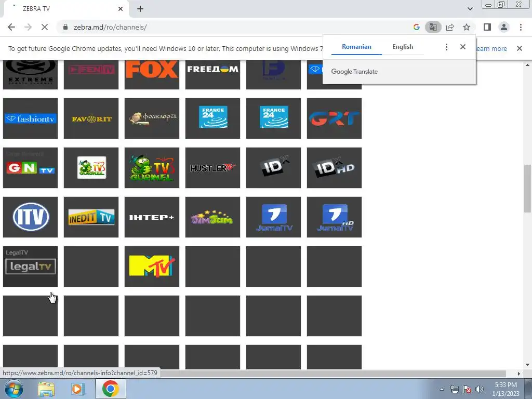
Task: Dismiss the Chrome update notification bar
Action: click(x=520, y=48)
